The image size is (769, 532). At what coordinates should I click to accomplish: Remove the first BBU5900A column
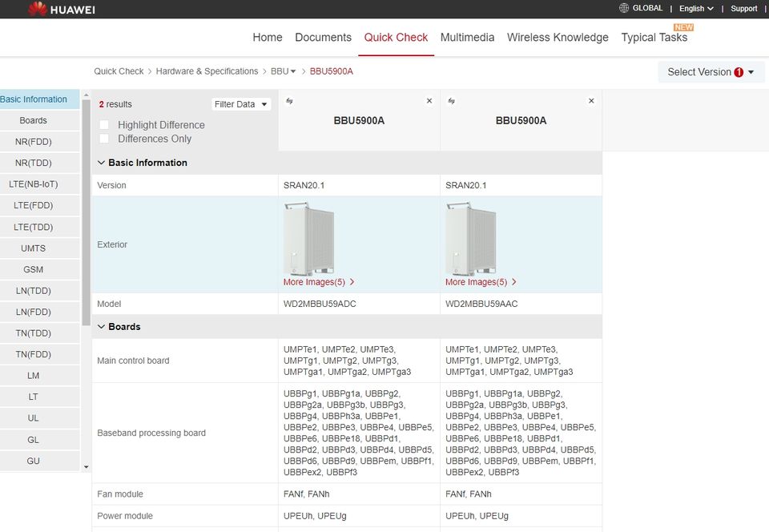429,101
